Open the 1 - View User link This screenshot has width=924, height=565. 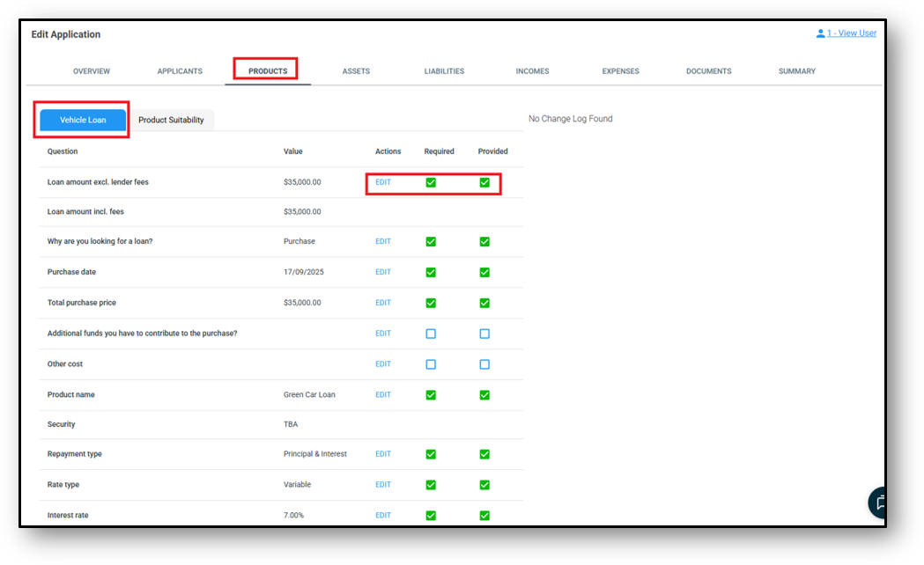[x=851, y=33]
